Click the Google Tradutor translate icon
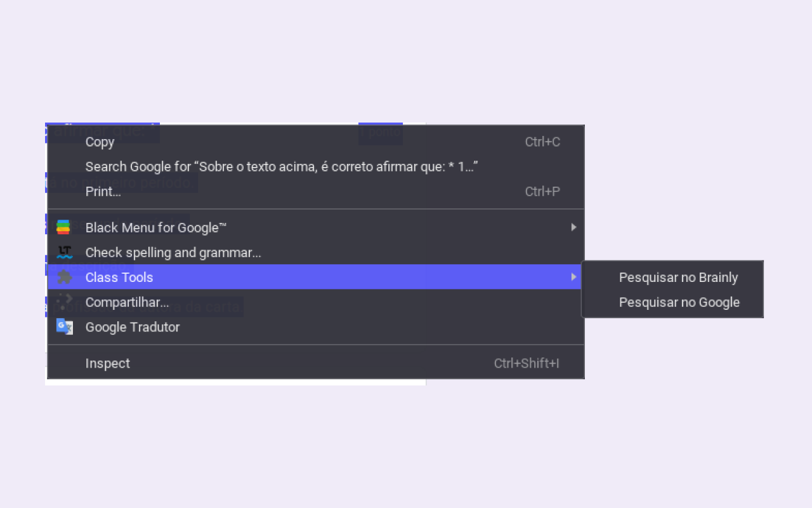The width and height of the screenshot is (812, 508). click(64, 326)
